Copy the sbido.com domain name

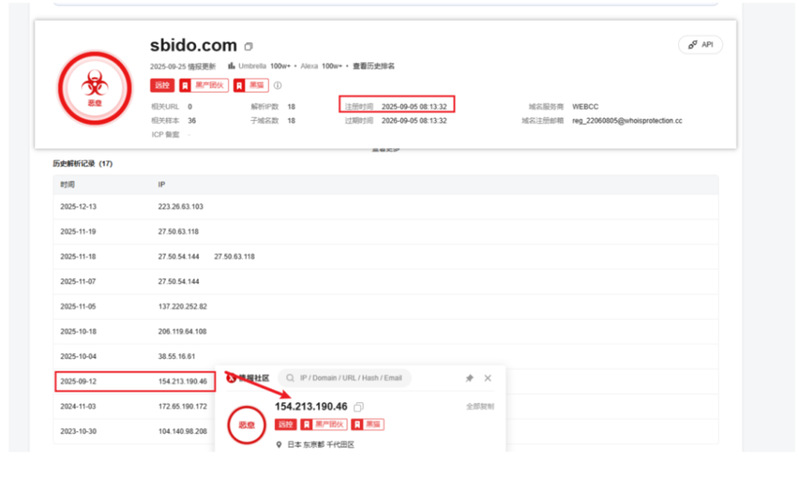point(249,46)
